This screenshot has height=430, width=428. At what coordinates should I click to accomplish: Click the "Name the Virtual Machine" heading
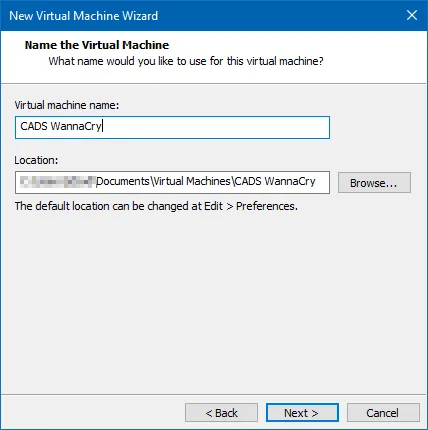pyautogui.click(x=97, y=45)
